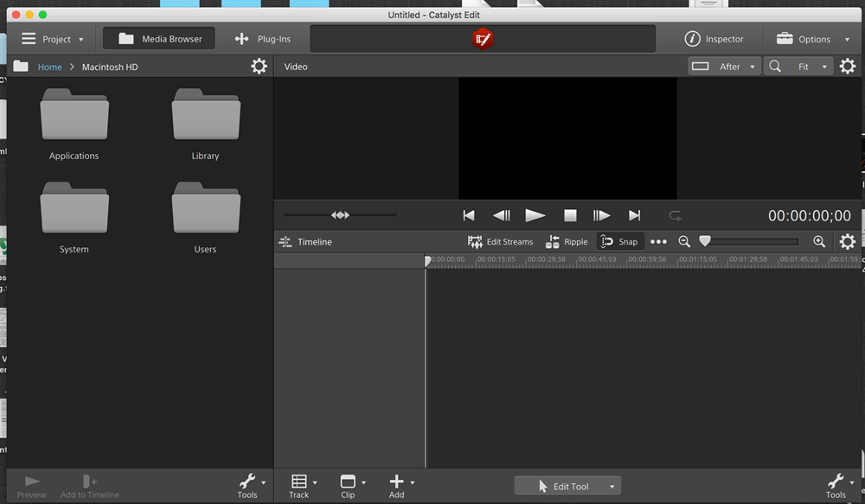This screenshot has width=865, height=504.
Task: Open the Users folder
Action: coord(205,218)
